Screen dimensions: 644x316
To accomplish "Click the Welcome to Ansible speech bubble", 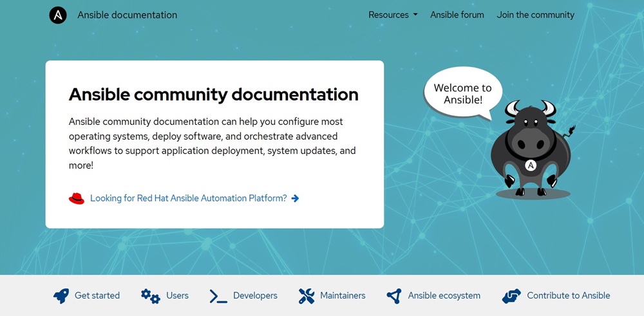I will [x=462, y=94].
